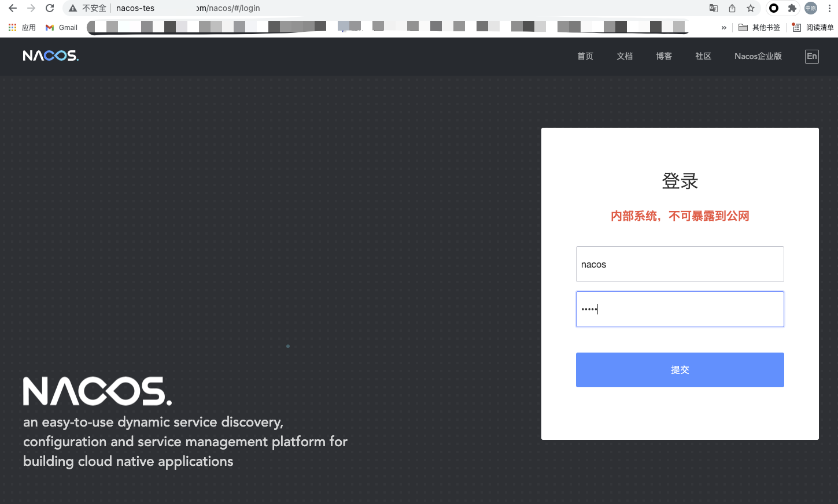
Task: View the not-secure site warning icon
Action: pos(73,8)
